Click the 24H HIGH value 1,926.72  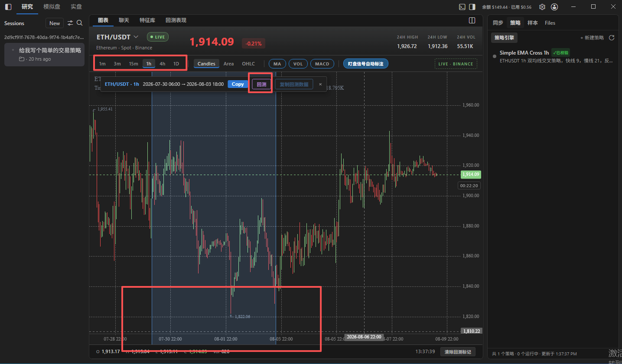(x=407, y=46)
